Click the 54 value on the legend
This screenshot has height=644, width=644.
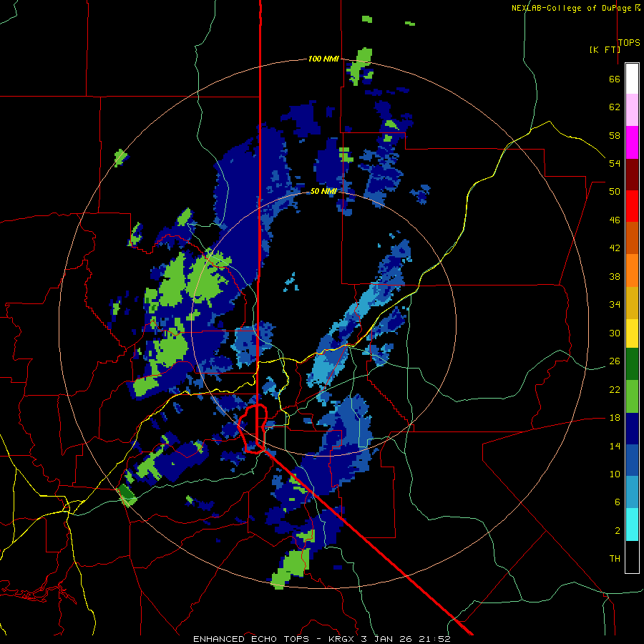pos(615,163)
